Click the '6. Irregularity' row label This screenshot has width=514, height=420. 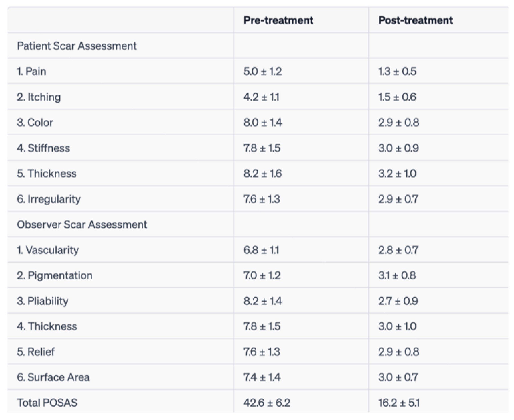click(48, 199)
